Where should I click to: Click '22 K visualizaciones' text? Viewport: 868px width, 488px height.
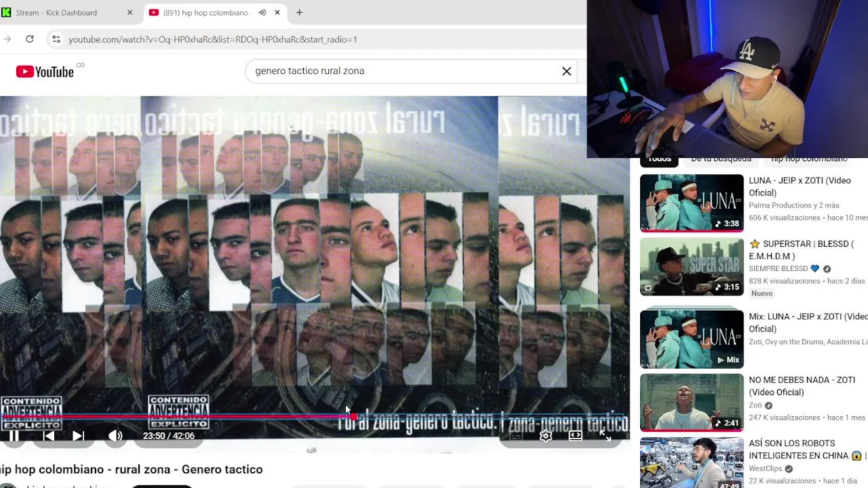pos(783,481)
